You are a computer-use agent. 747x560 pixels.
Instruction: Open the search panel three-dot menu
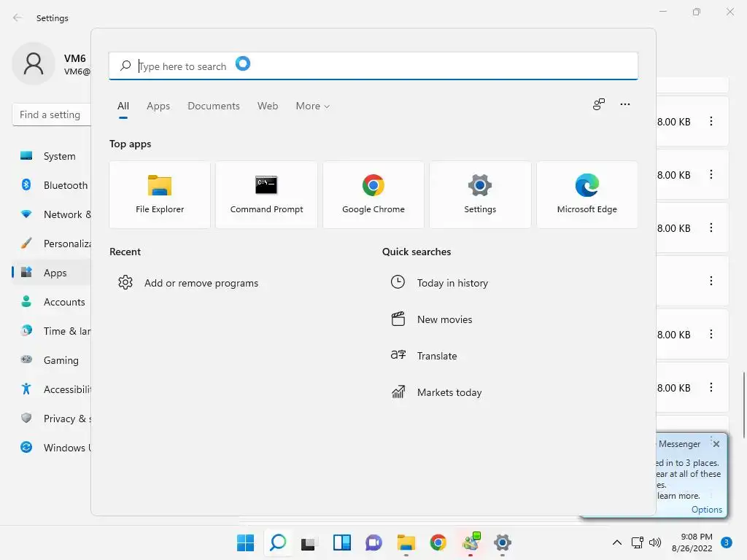(625, 104)
